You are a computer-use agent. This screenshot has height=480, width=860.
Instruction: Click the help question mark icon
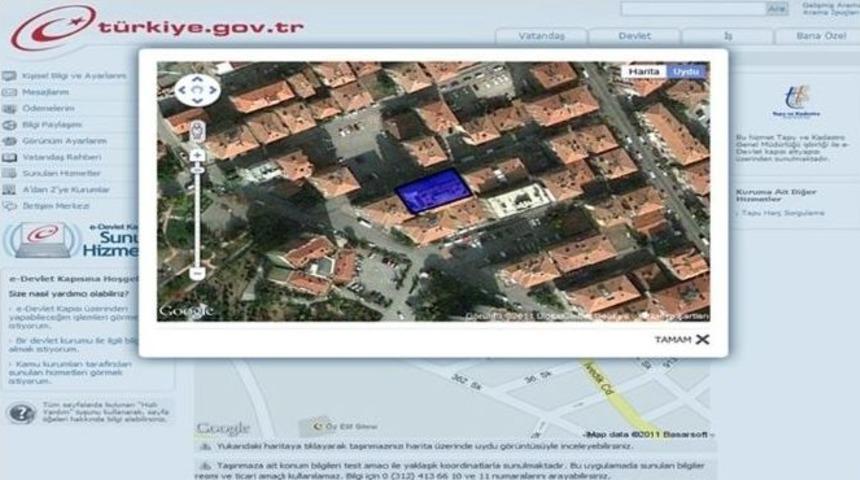[21, 413]
